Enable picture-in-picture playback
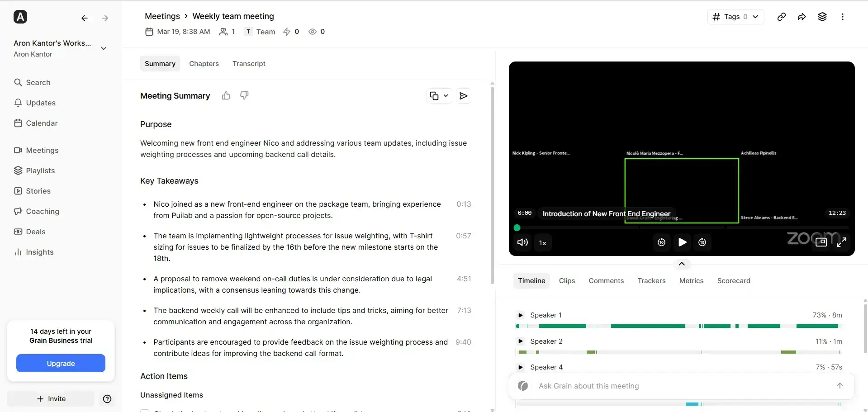The height and width of the screenshot is (412, 868). [x=821, y=242]
